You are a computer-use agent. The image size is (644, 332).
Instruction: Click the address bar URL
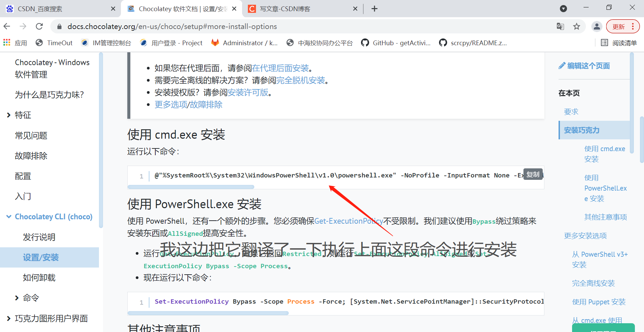pos(172,26)
